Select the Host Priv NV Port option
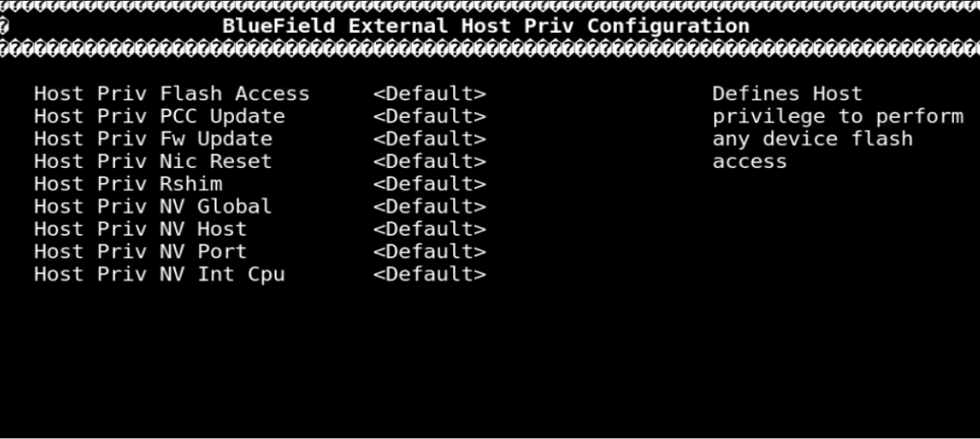 pyautogui.click(x=140, y=251)
